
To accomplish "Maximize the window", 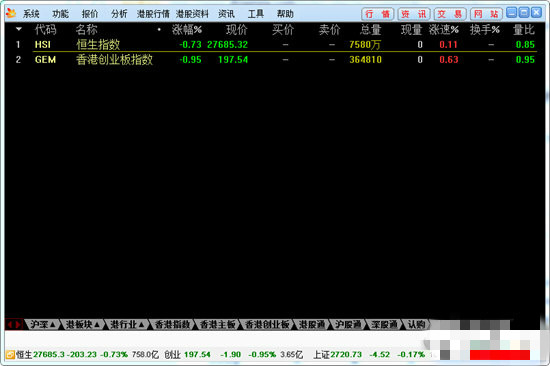I will tap(524, 13).
